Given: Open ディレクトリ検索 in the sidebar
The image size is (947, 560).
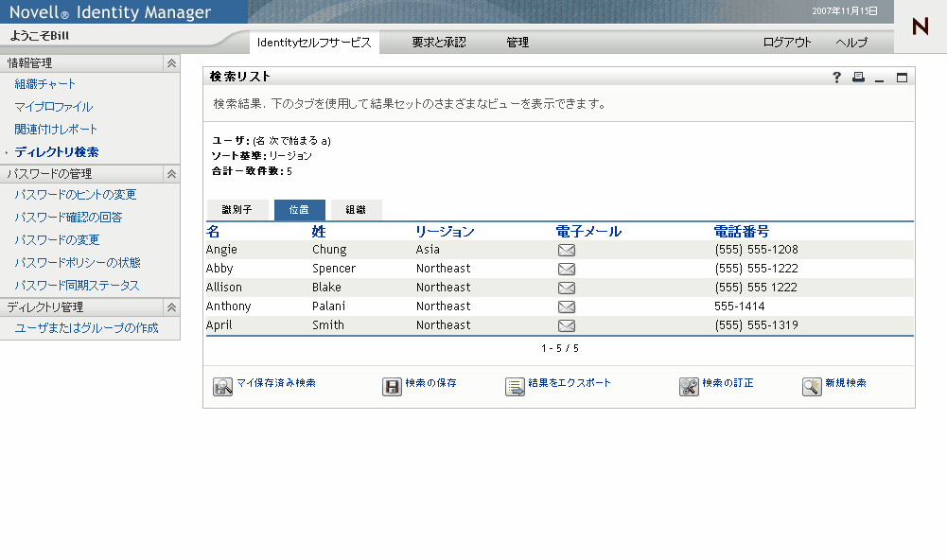Looking at the screenshot, I should [x=57, y=152].
